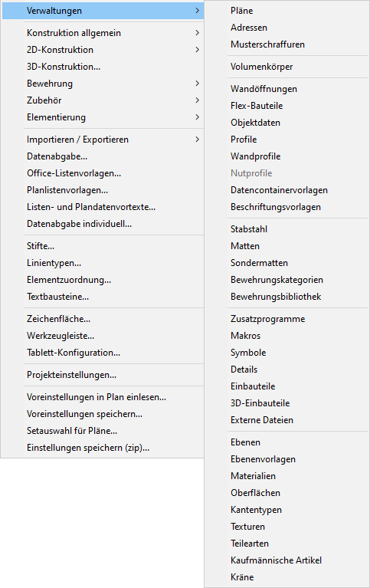Expand the 2D-Konstruktion submenu
The width and height of the screenshot is (370, 588).
click(x=103, y=50)
